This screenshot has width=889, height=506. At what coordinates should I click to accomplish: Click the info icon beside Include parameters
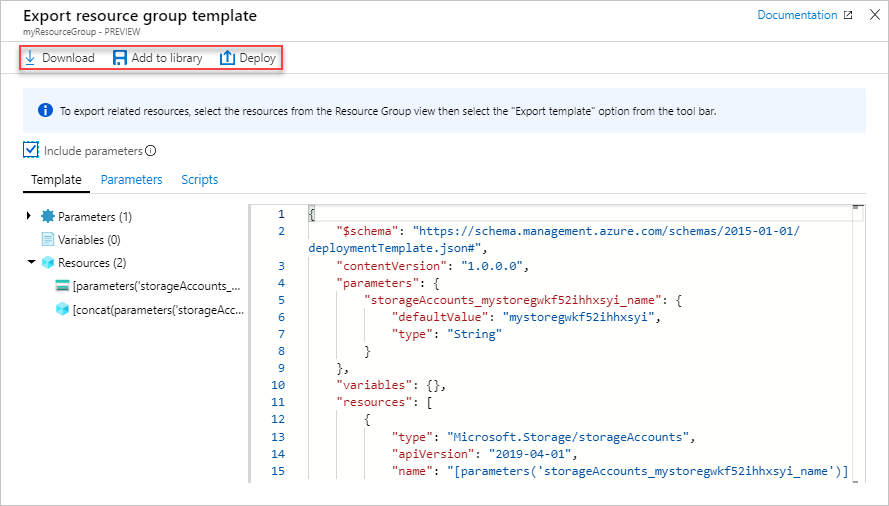[x=151, y=151]
